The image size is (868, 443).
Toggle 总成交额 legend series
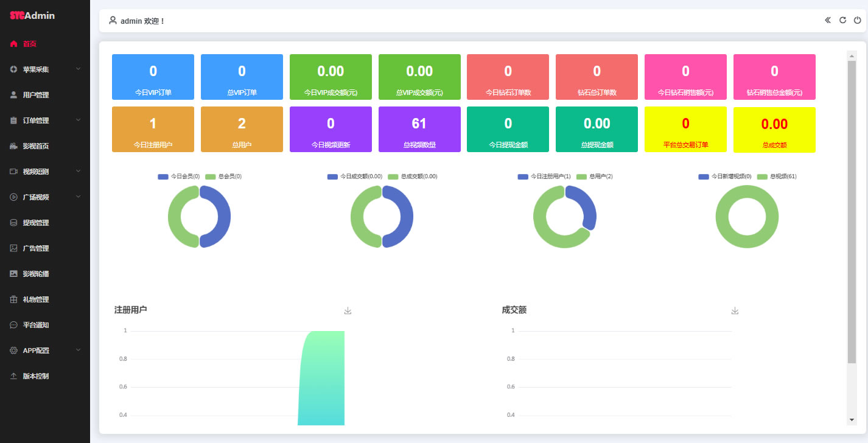click(412, 176)
